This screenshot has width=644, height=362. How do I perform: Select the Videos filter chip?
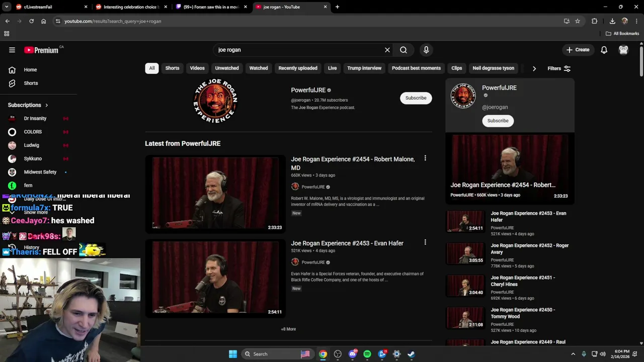(x=197, y=68)
